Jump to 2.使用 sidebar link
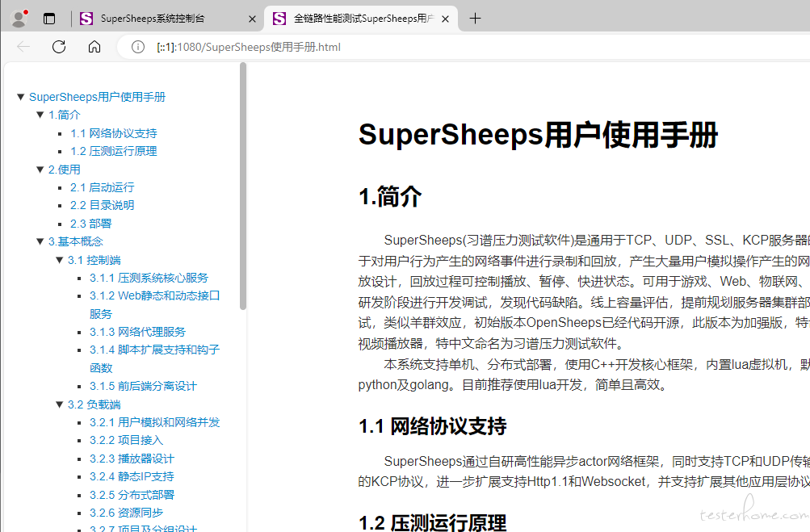Viewport: 810px width, 532px height. point(65,170)
